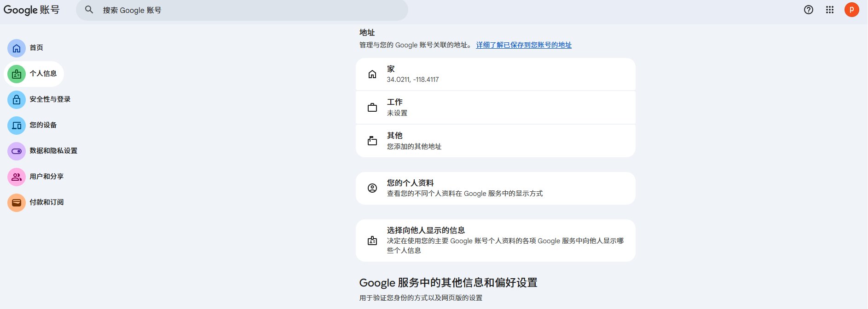Click the Google 账号 logo

[31, 10]
